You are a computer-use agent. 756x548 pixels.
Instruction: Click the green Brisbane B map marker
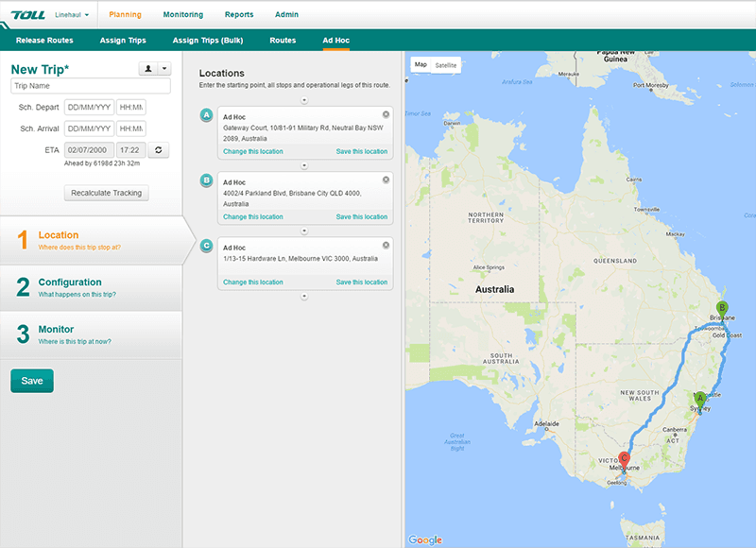click(x=722, y=309)
